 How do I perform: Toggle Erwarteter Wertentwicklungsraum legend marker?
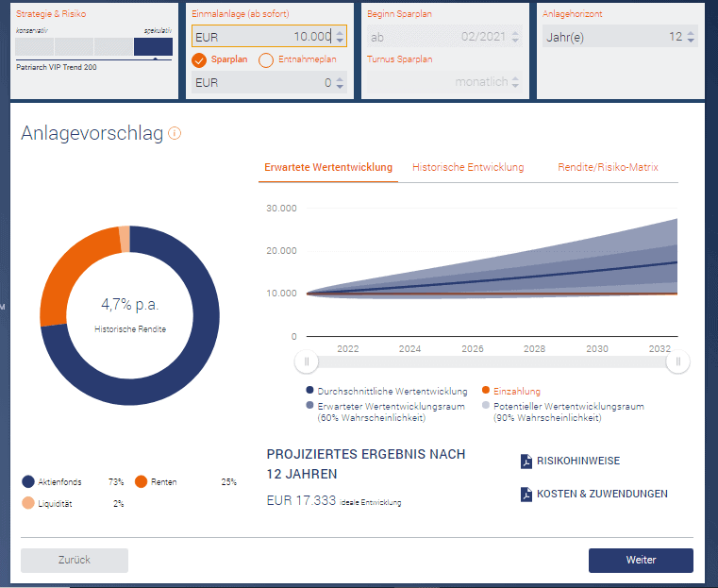[309, 405]
